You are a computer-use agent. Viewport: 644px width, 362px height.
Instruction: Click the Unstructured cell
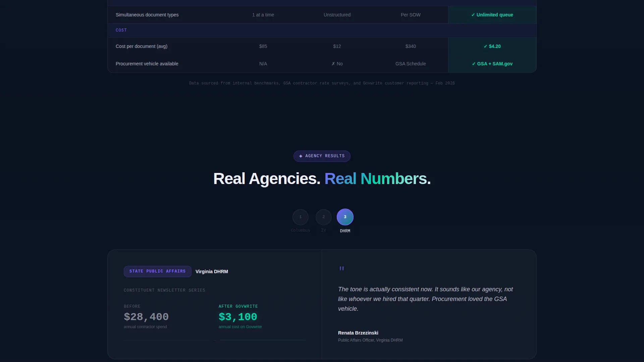point(337,15)
